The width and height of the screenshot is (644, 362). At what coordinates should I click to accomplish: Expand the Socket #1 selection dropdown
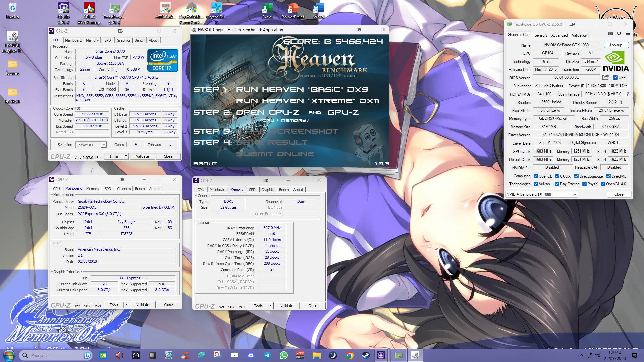tap(104, 145)
